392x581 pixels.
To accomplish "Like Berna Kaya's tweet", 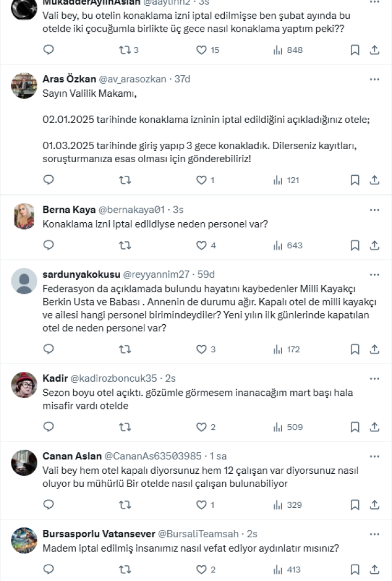I will tap(201, 245).
